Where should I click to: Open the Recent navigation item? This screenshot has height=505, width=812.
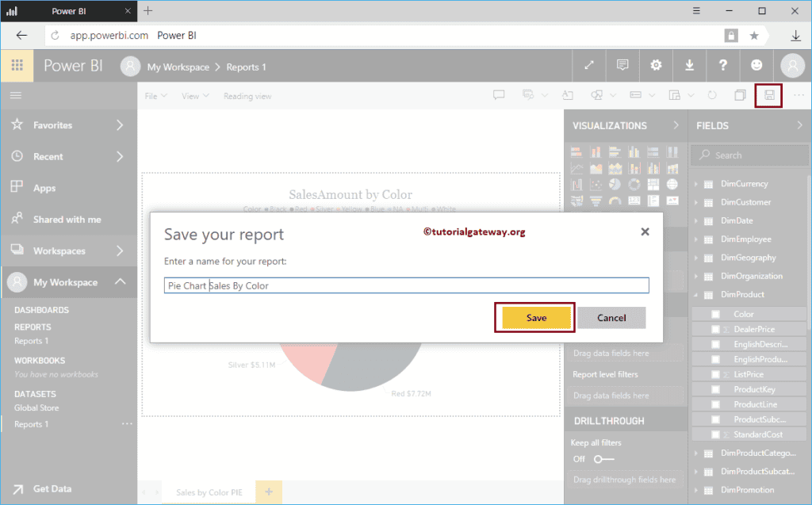tap(69, 156)
